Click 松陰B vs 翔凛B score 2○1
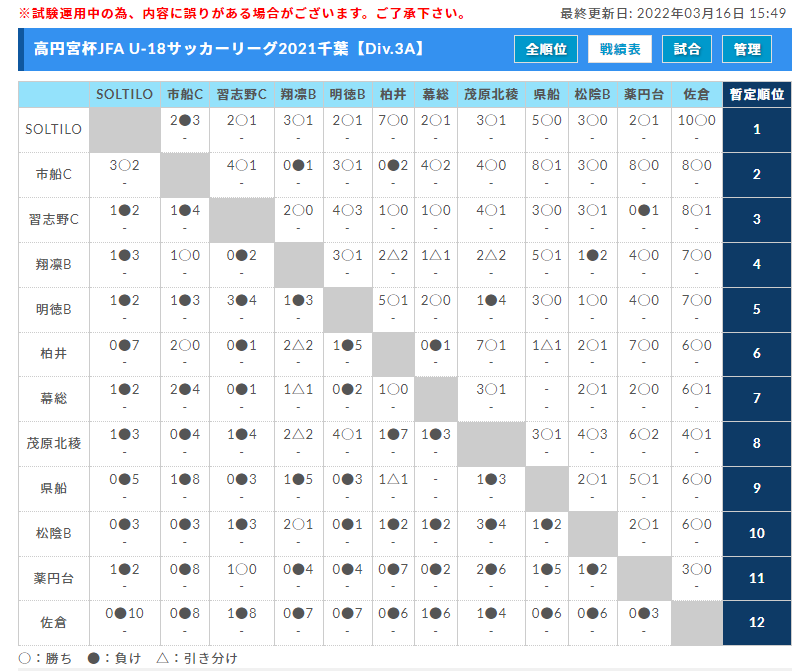The width and height of the screenshot is (806, 671). (299, 524)
